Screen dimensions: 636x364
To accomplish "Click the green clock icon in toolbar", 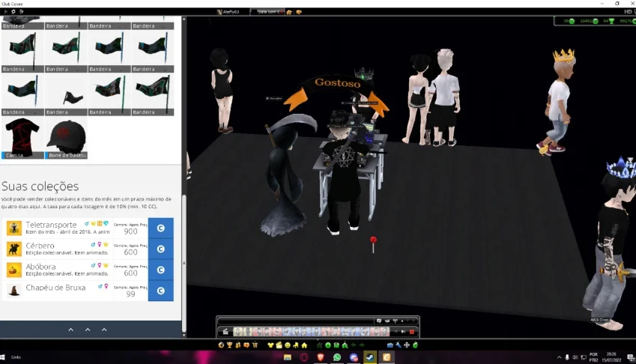I will point(327,345).
